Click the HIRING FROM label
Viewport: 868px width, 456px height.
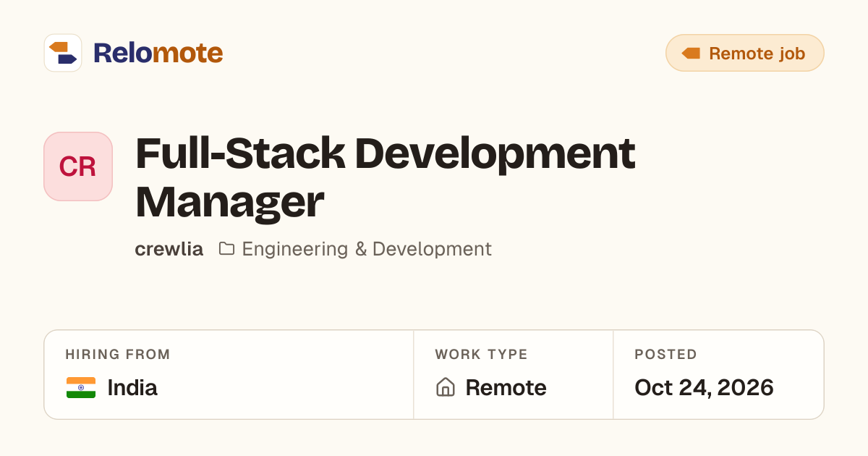point(118,355)
